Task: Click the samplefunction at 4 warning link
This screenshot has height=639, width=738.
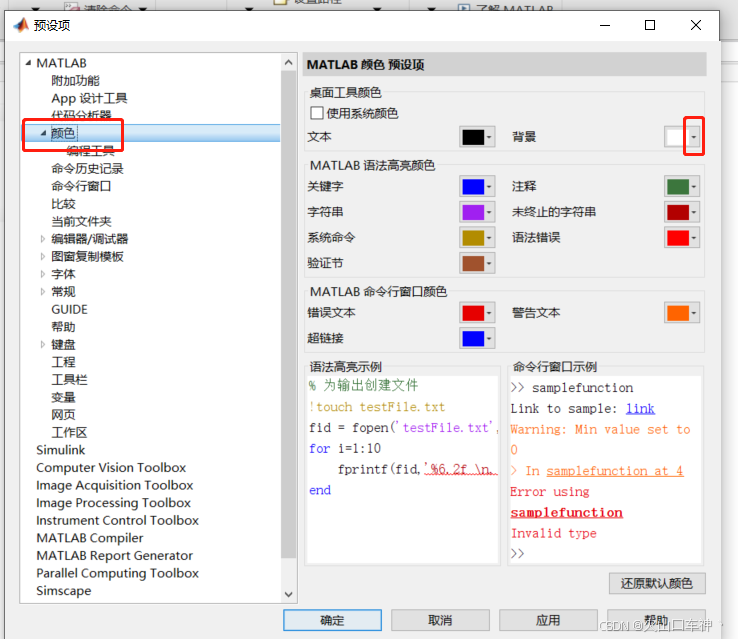Action: coord(615,471)
